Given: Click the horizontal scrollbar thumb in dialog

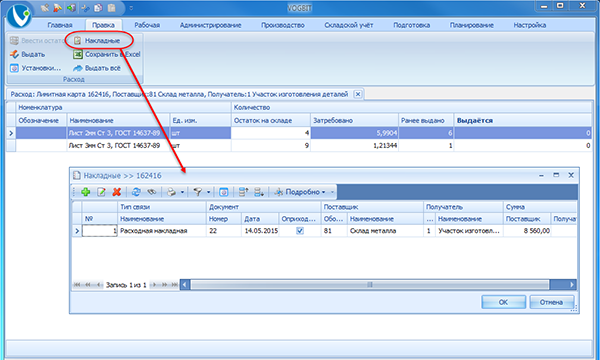Looking at the screenshot, I should (370, 285).
